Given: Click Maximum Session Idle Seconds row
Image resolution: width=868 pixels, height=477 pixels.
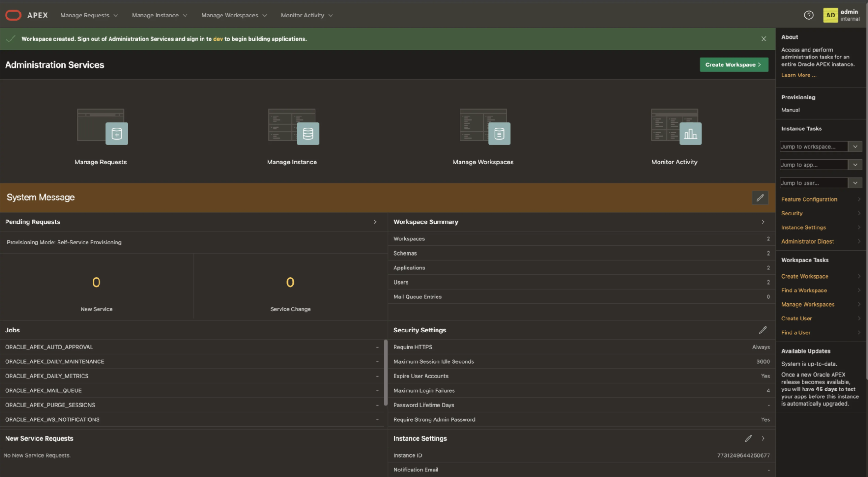Looking at the screenshot, I should tap(582, 361).
